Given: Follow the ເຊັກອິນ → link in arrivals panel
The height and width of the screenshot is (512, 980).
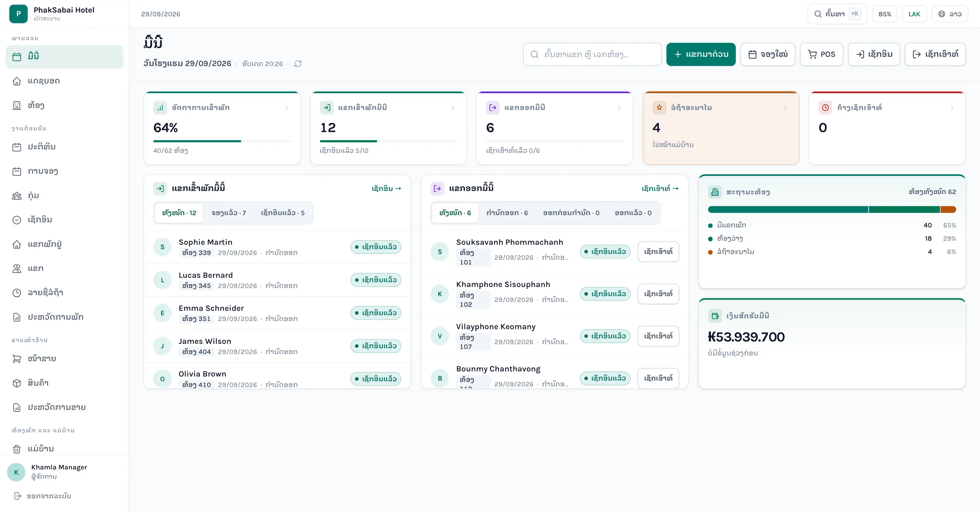Looking at the screenshot, I should tap(386, 189).
